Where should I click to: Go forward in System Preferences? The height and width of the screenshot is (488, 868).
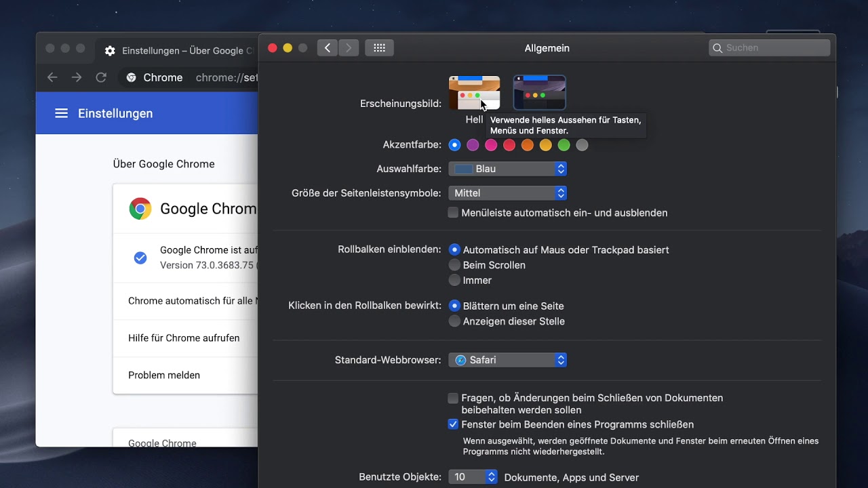349,48
